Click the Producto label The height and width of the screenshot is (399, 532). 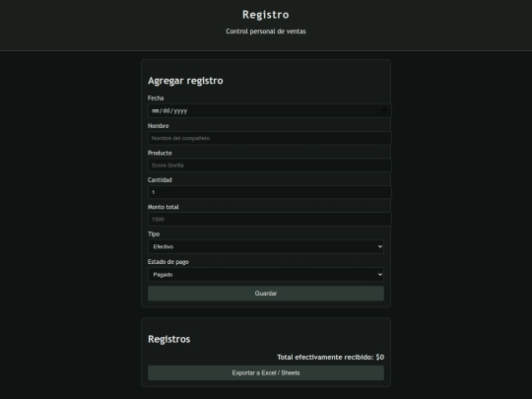[160, 153]
